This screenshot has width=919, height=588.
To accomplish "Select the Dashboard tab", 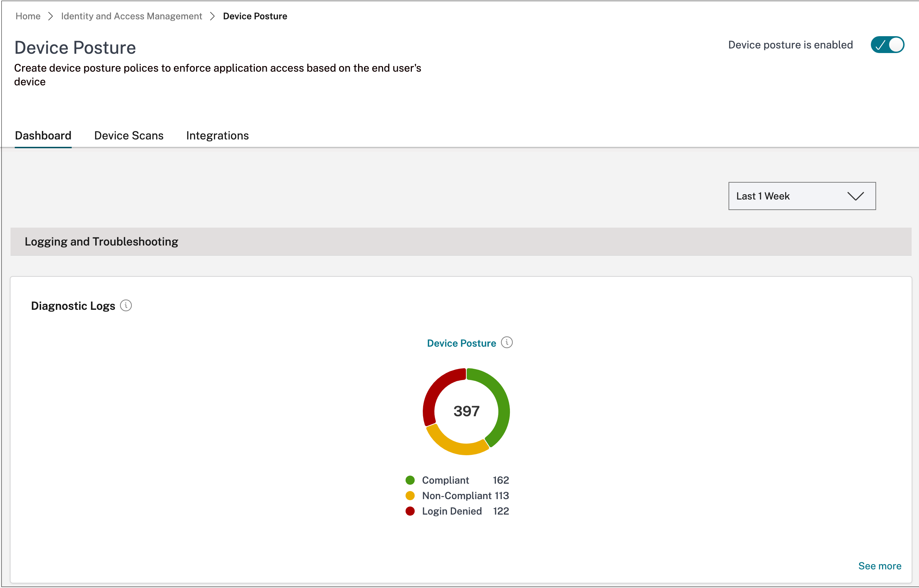I will (43, 136).
